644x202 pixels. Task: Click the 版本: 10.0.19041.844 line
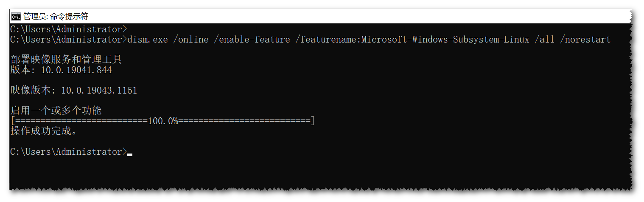point(61,70)
